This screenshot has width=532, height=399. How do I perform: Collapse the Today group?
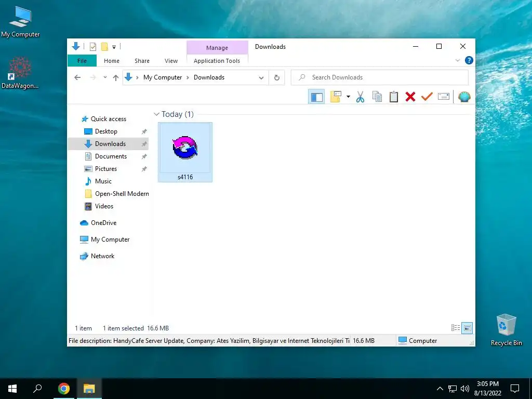pos(156,114)
